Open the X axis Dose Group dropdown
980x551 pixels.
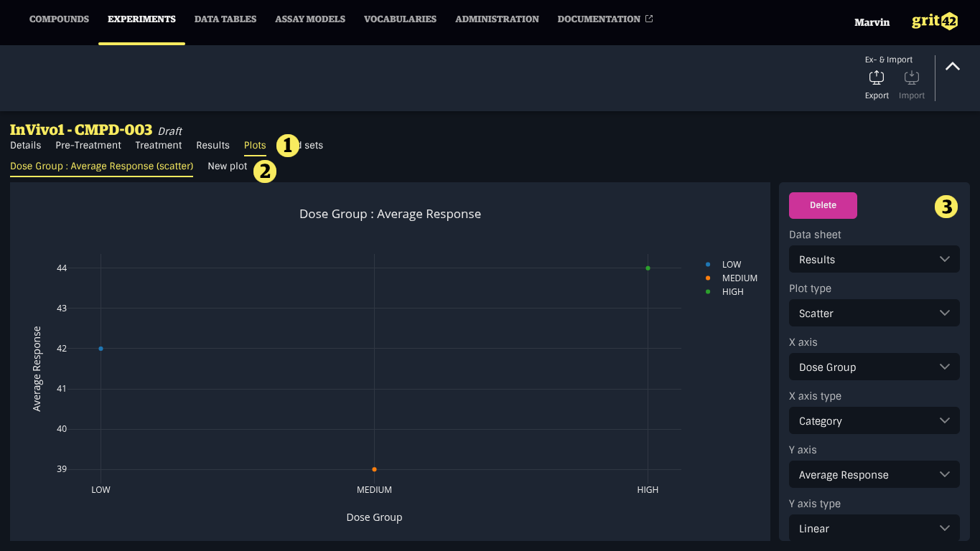click(874, 367)
